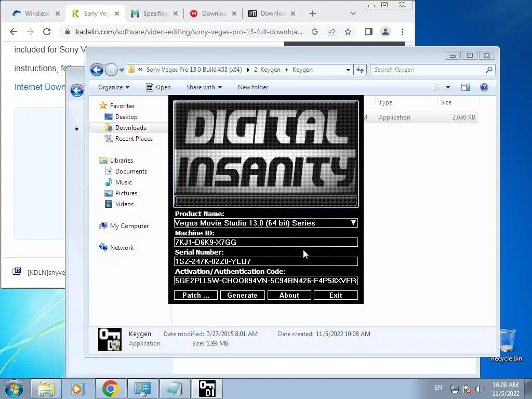
Task: Create a New folder from the toolbar
Action: tap(253, 87)
